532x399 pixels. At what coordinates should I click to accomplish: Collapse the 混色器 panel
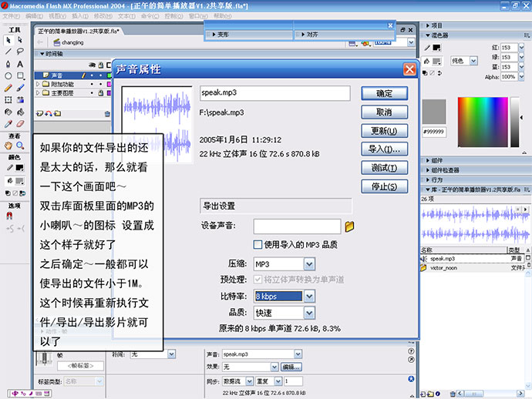[428, 35]
